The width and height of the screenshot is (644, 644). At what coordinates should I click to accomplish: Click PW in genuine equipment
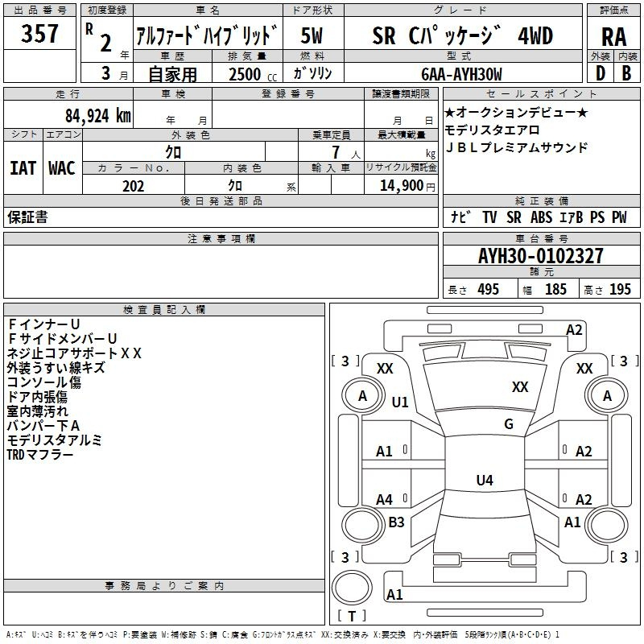(619, 217)
